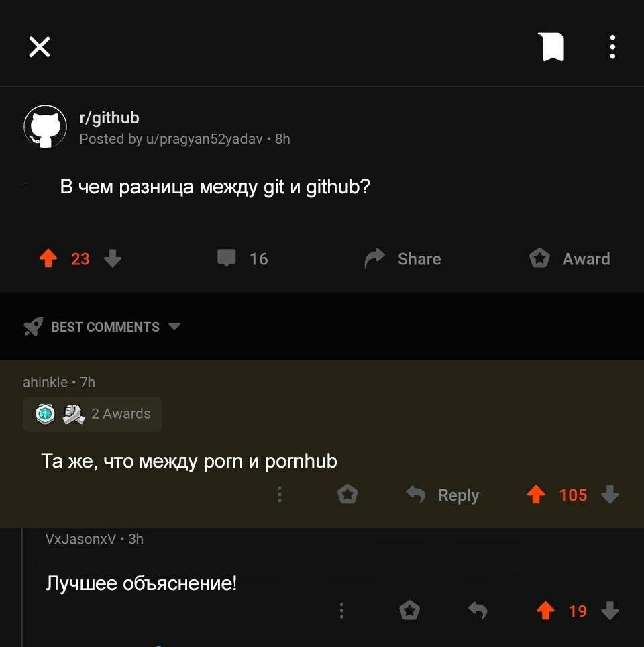The image size is (644, 647).
Task: Open the r/github subreddit link
Action: pos(109,118)
